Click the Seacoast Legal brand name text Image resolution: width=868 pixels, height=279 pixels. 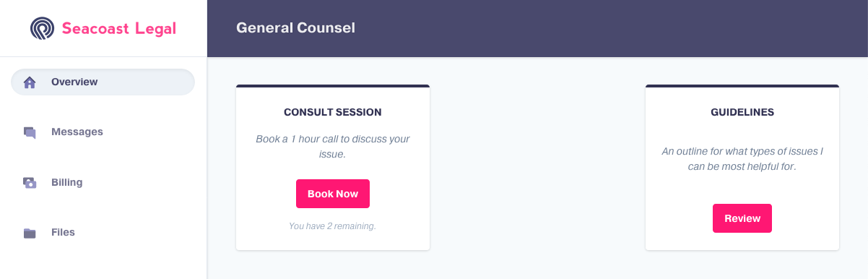coord(118,28)
